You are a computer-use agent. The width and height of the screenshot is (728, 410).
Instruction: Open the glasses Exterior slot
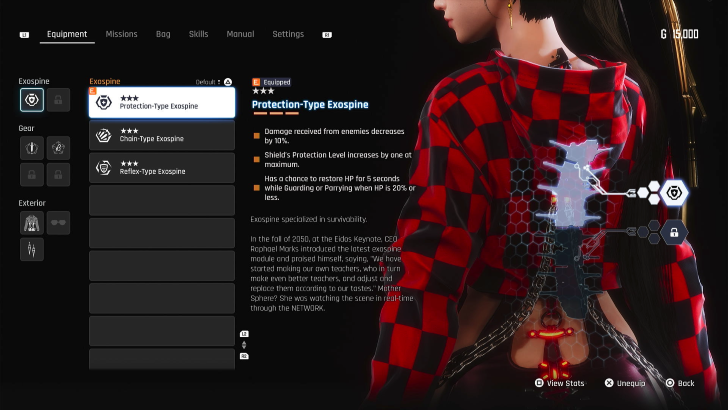58,222
